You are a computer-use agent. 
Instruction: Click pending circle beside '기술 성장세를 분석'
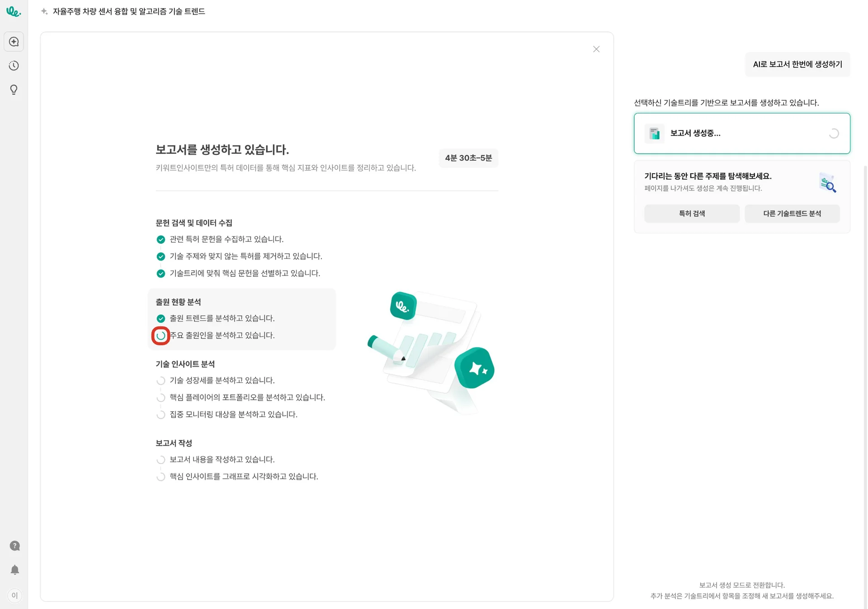point(160,381)
